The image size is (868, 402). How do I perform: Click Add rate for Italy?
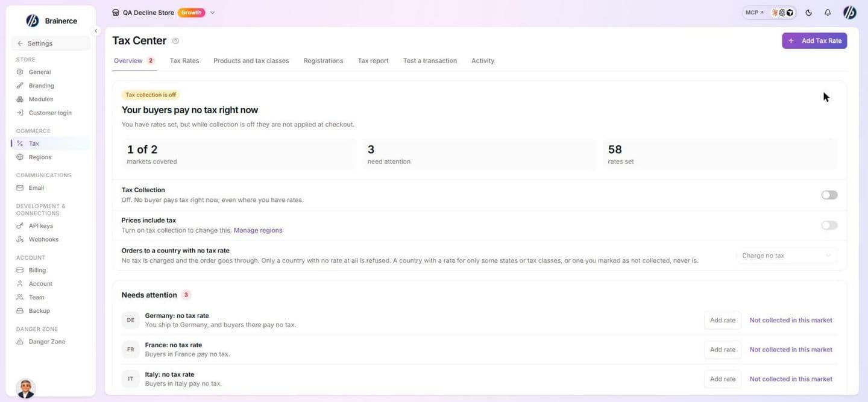tap(723, 379)
